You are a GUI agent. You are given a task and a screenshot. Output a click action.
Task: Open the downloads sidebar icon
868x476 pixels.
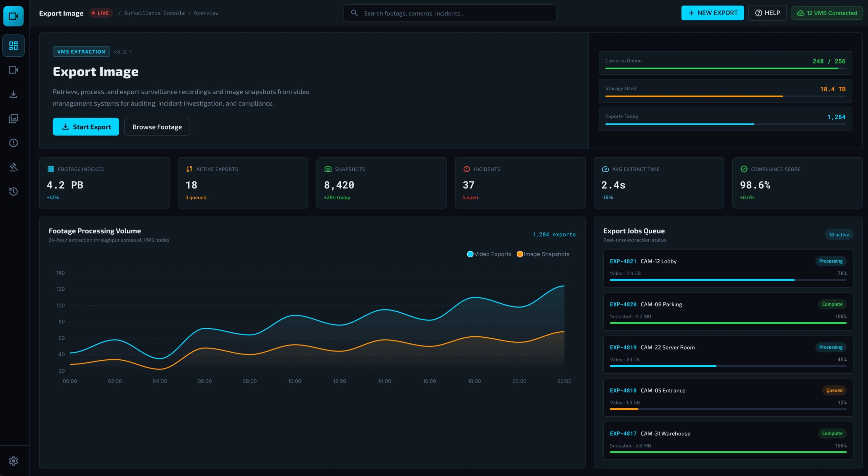coord(14,94)
